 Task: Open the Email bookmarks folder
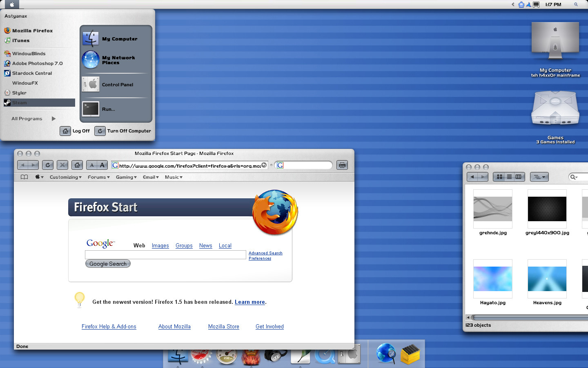[x=151, y=177]
